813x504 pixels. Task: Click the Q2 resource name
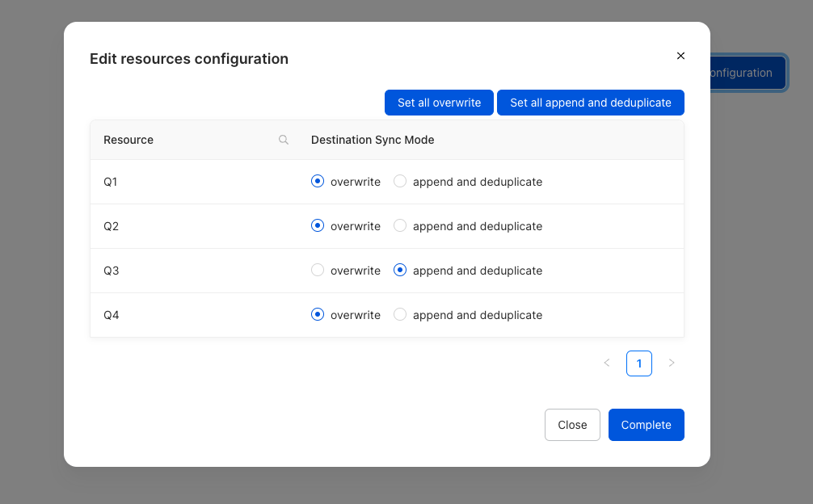111,226
